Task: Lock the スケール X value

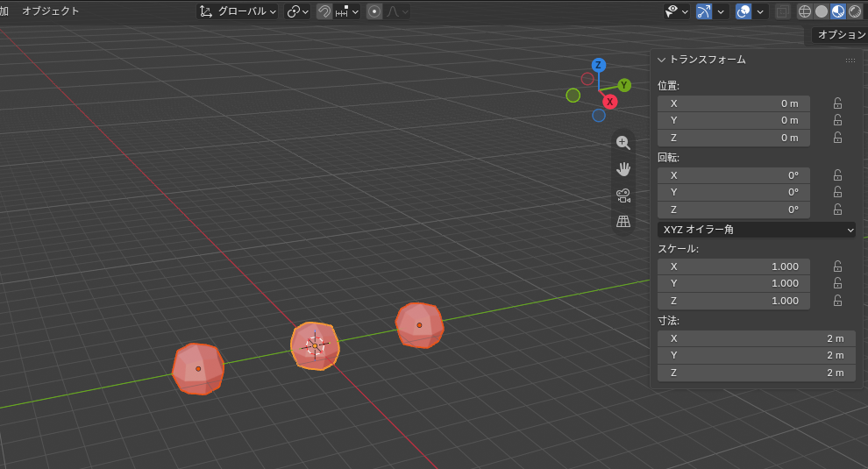Action: pos(837,266)
